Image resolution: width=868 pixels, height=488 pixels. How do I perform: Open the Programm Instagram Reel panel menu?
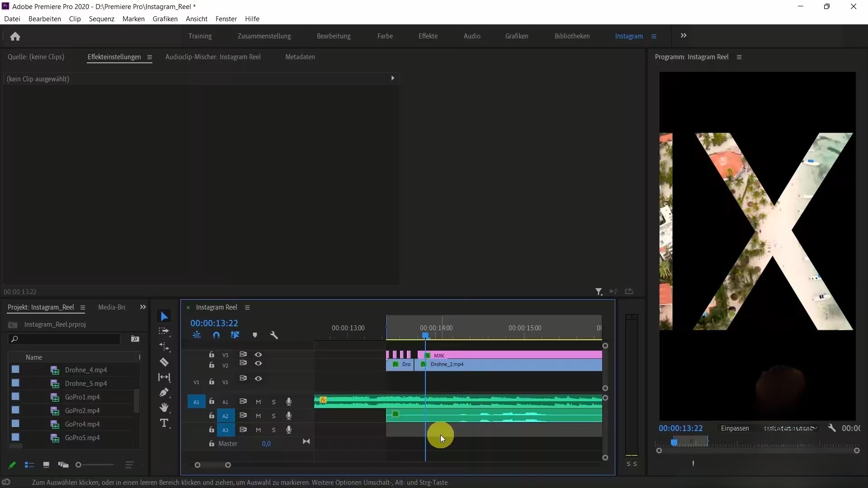[x=740, y=57]
